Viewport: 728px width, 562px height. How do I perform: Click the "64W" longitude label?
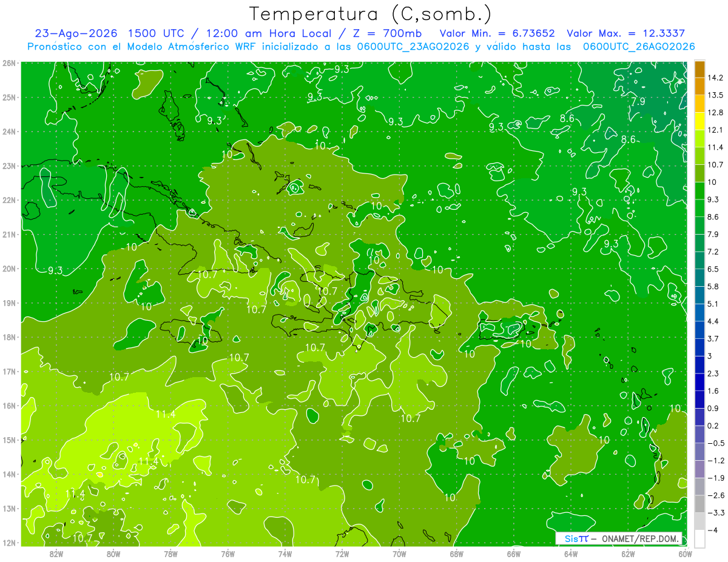[x=571, y=554]
